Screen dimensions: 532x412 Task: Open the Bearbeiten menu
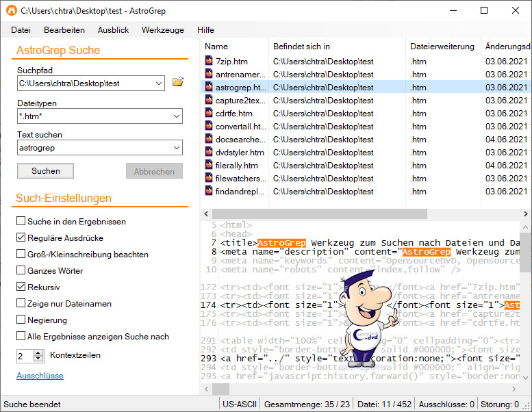click(x=64, y=30)
